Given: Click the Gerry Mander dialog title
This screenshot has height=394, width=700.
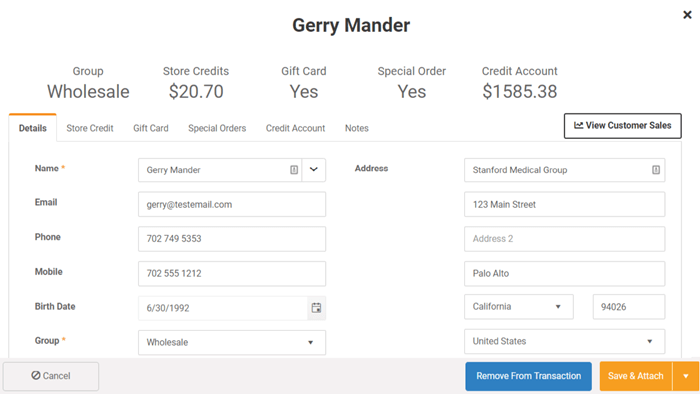Looking at the screenshot, I should 351,25.
